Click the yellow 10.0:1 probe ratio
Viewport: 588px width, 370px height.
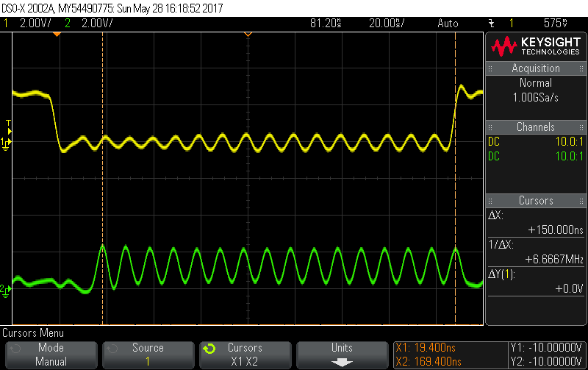[x=569, y=141]
